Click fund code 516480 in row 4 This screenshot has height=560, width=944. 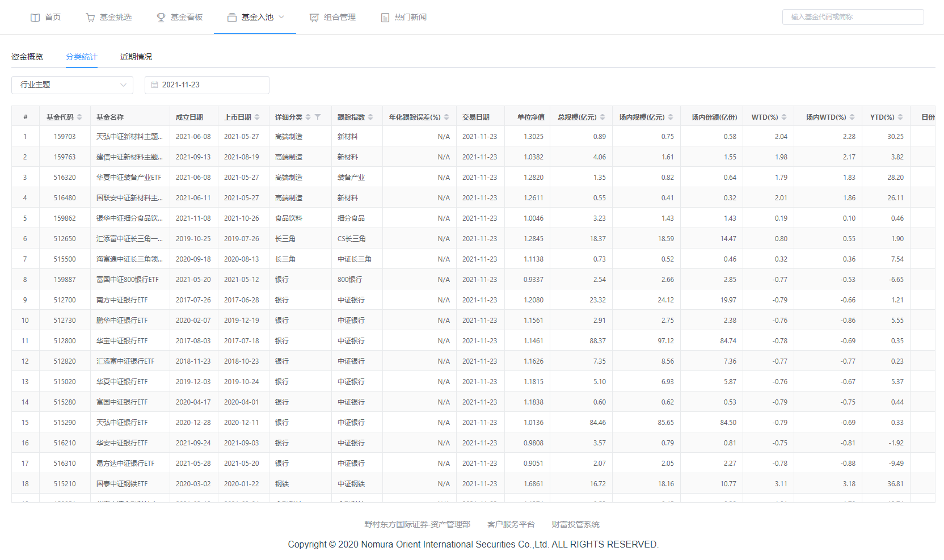(65, 198)
